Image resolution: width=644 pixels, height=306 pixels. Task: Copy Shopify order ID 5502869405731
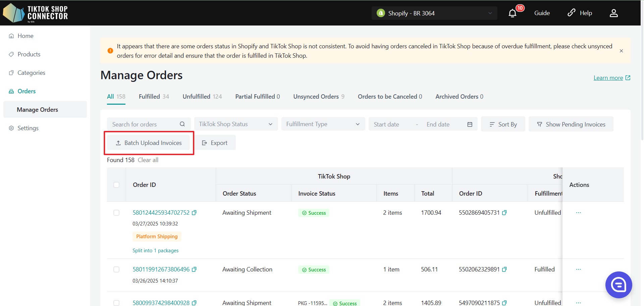coord(504,213)
